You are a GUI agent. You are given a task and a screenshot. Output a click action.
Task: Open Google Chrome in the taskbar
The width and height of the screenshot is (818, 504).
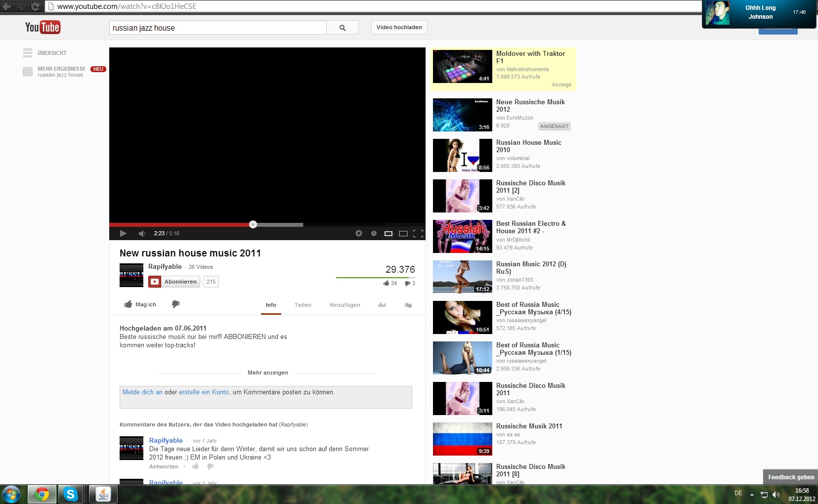point(42,494)
